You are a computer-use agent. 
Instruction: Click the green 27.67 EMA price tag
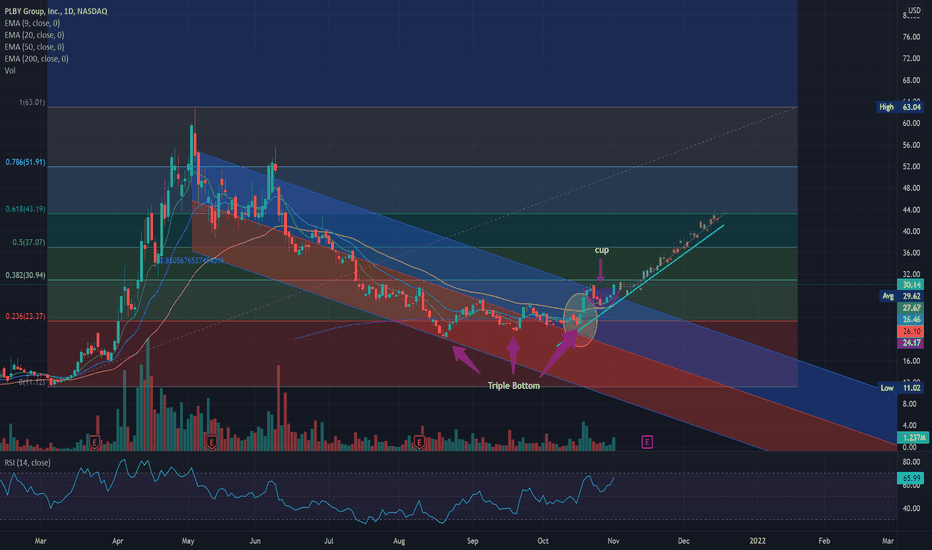(x=910, y=308)
